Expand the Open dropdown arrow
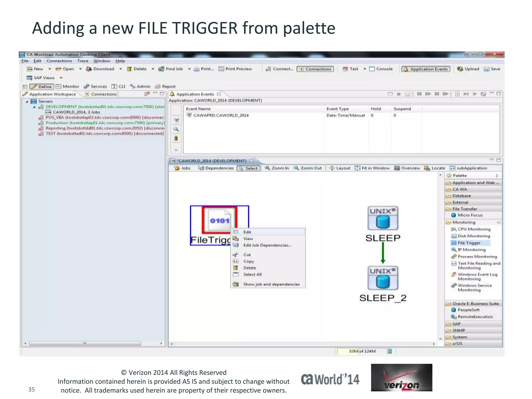Screen dimensions: 532x399 pyautogui.click(x=80, y=69)
